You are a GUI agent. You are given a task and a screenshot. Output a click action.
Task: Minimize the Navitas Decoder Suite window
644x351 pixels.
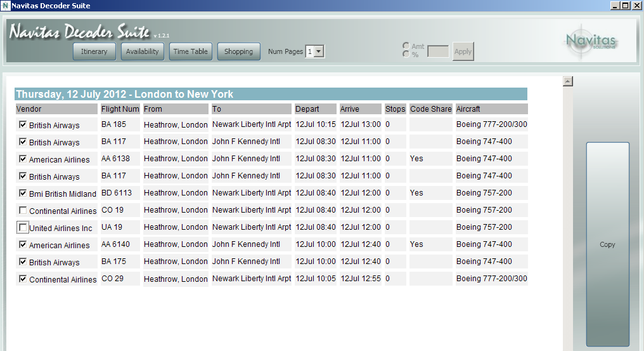pyautogui.click(x=615, y=5)
